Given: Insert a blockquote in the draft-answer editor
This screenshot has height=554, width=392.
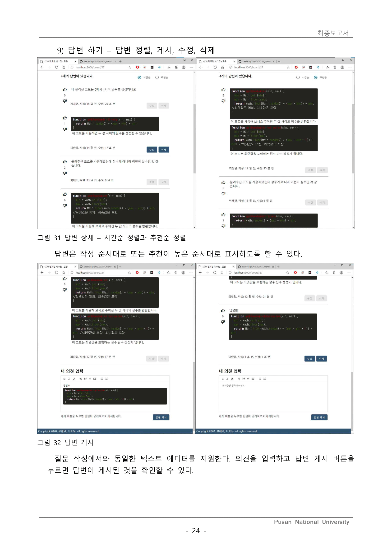Looking at the screenshot, I should 85,379.
